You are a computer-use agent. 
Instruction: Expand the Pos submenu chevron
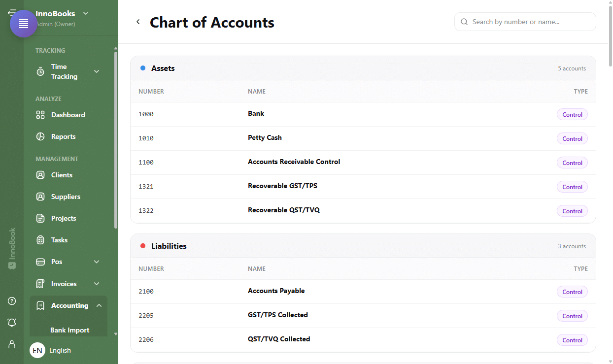[x=97, y=262]
